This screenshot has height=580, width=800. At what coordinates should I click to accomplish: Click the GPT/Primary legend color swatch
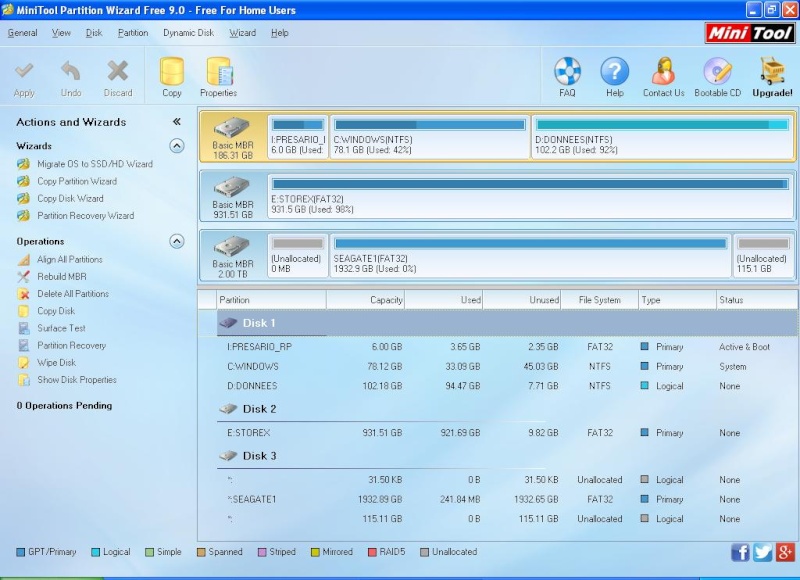click(20, 552)
